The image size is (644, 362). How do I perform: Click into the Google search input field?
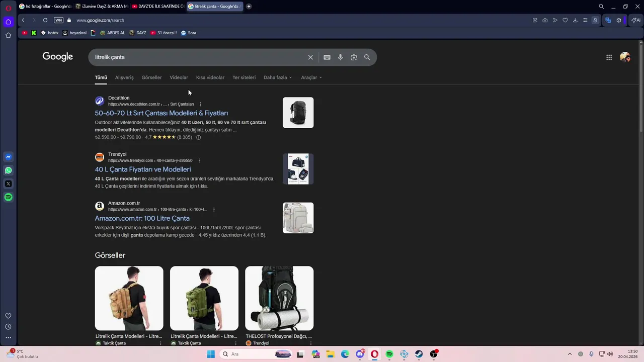(199, 57)
